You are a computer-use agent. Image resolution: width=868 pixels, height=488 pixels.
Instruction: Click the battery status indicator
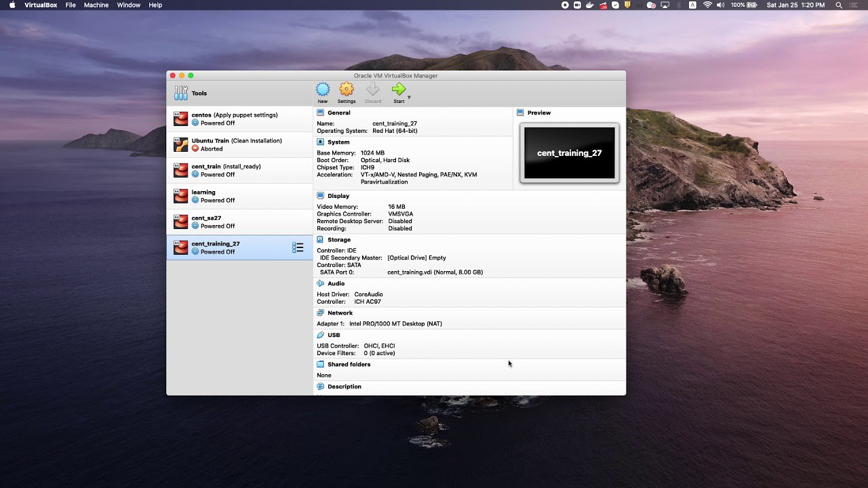[745, 5]
